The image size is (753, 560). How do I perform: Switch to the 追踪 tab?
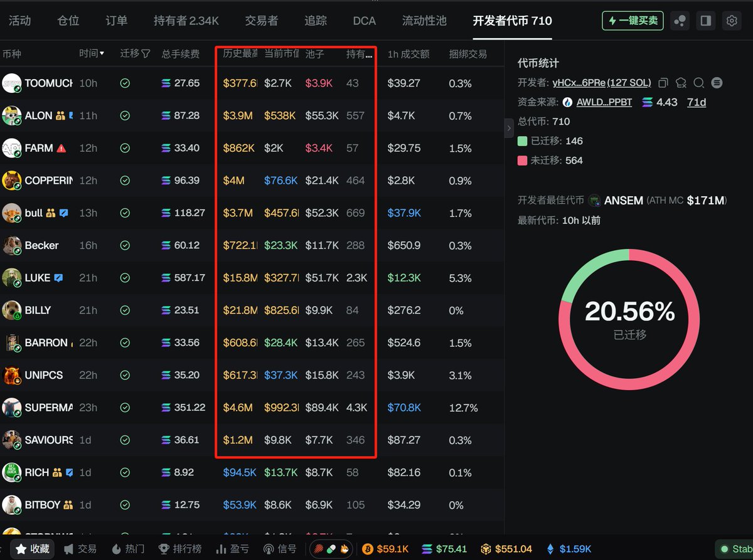tap(316, 21)
